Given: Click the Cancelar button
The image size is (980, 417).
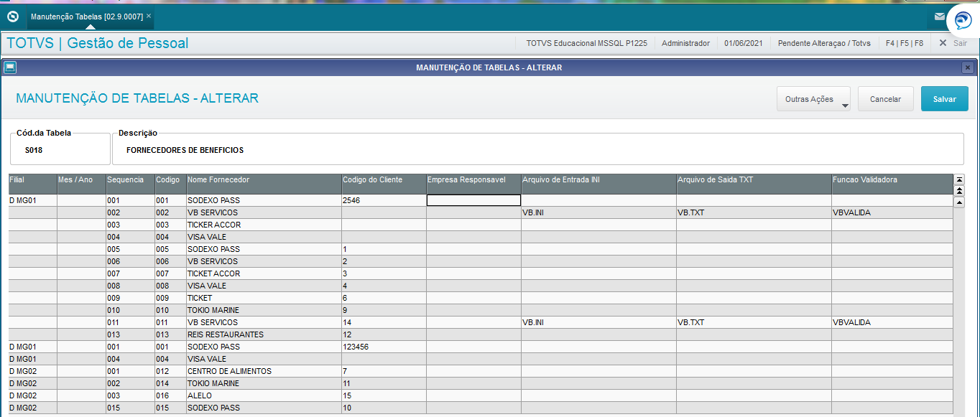Looking at the screenshot, I should [x=885, y=99].
